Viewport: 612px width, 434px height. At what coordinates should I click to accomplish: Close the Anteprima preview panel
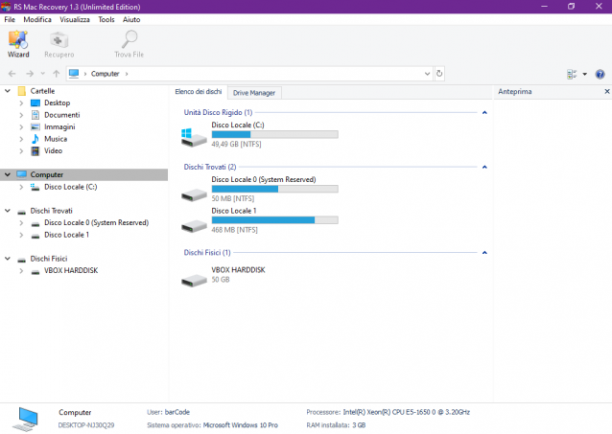607,91
